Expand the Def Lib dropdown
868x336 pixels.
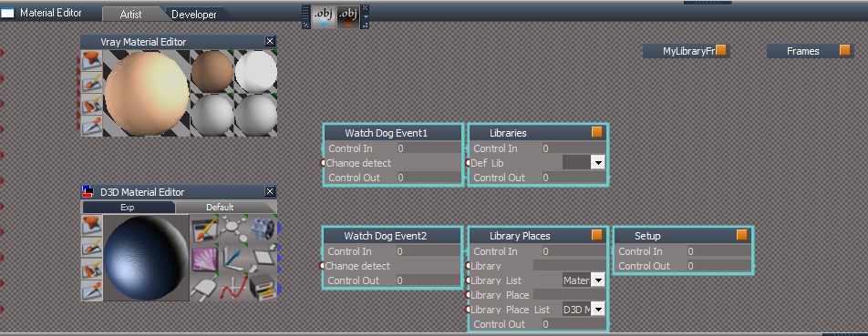[x=597, y=162]
